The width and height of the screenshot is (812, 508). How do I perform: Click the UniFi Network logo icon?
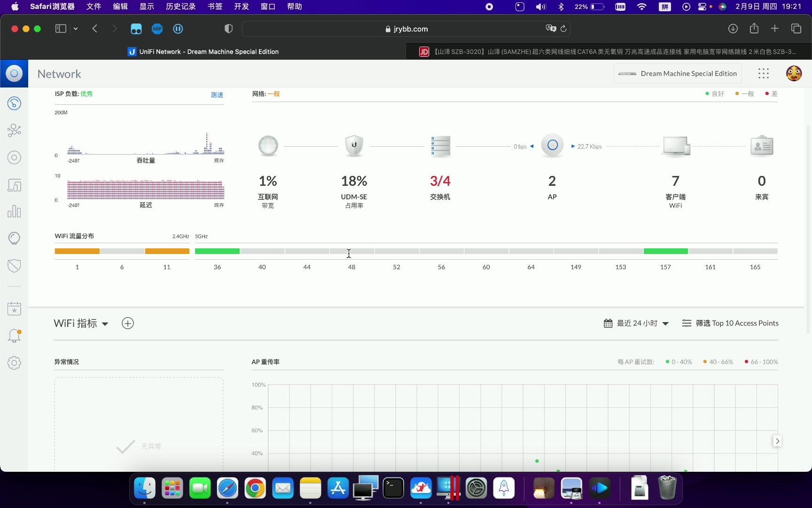coord(14,73)
